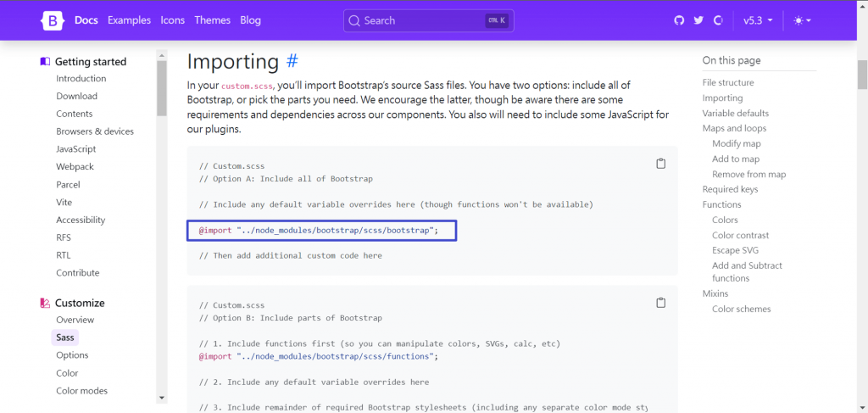The width and height of the screenshot is (868, 413).
Task: Open Accessibility in sidebar
Action: [x=81, y=220]
